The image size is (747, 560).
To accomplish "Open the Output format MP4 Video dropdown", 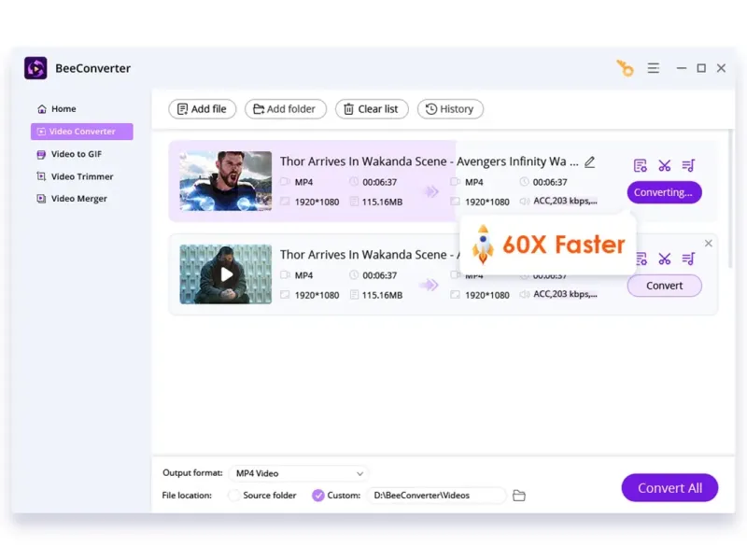I will 299,473.
